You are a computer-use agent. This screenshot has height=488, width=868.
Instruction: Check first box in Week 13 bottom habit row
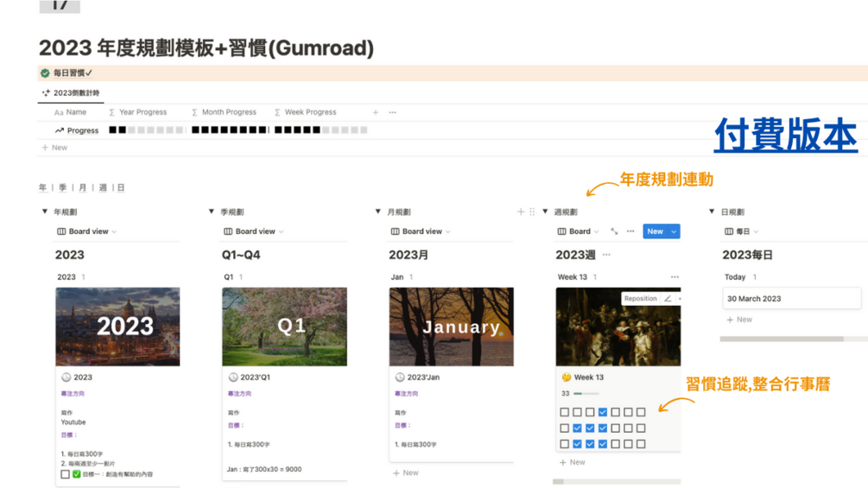(x=565, y=444)
